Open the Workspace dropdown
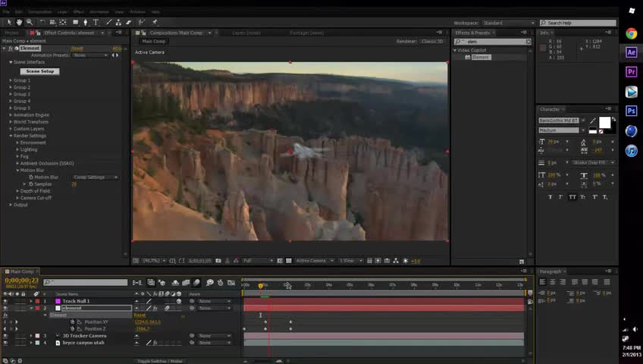643x364 pixels. (x=508, y=23)
